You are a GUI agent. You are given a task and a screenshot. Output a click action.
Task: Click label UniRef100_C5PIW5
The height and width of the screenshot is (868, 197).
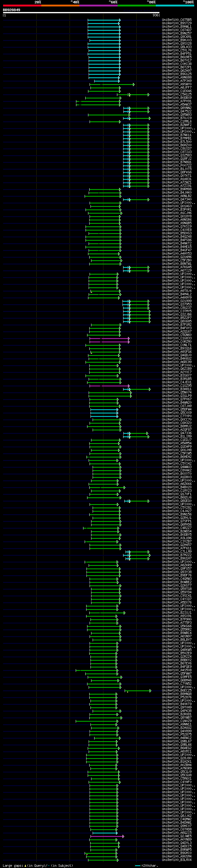point(177,453)
